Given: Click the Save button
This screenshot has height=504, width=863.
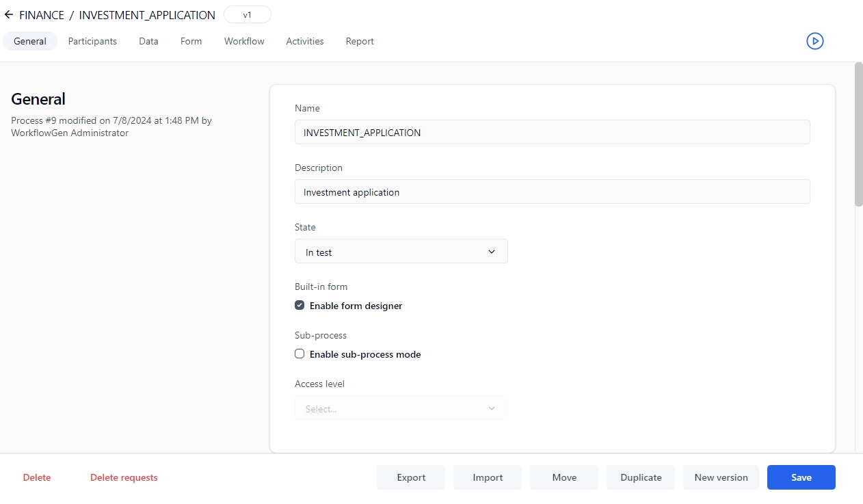Looking at the screenshot, I should tap(801, 477).
